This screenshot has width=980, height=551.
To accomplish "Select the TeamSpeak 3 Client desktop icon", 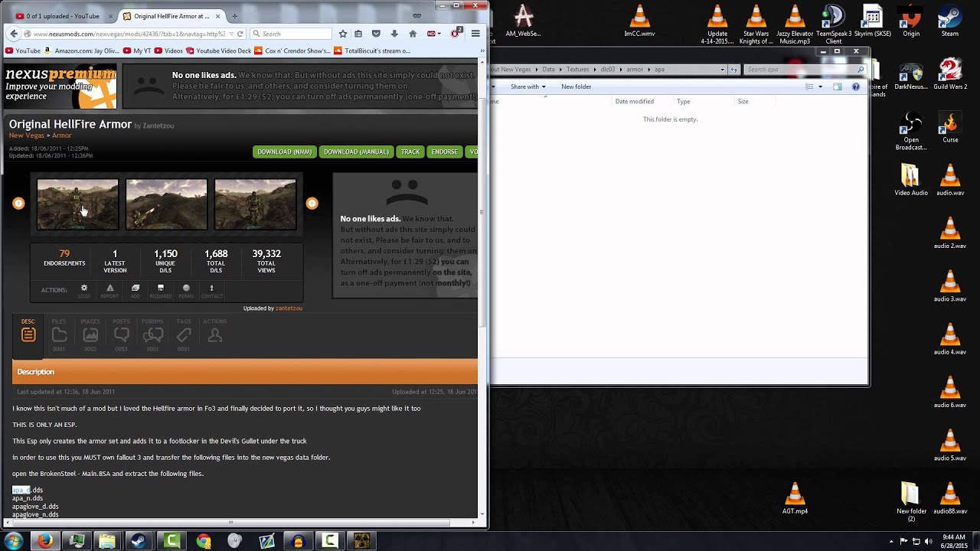I will 834,24.
